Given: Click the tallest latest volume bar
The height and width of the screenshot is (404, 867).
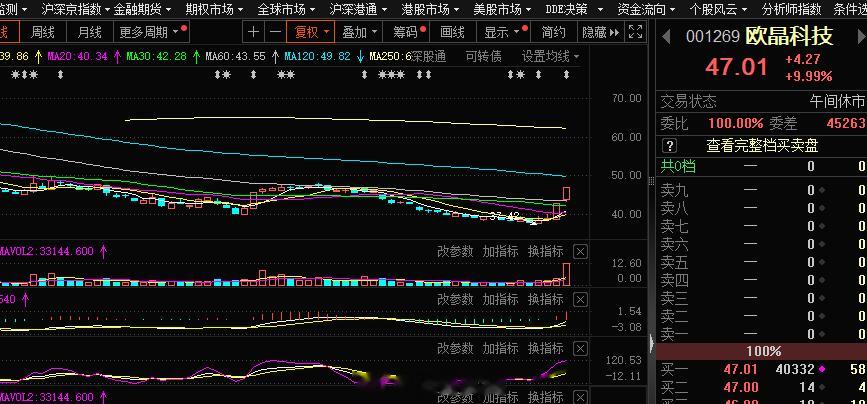Looking at the screenshot, I should [x=566, y=274].
